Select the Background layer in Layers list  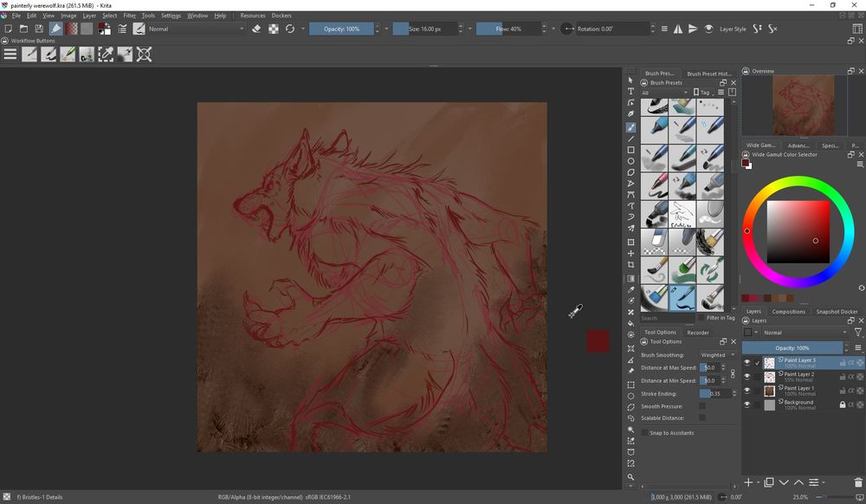click(x=798, y=404)
